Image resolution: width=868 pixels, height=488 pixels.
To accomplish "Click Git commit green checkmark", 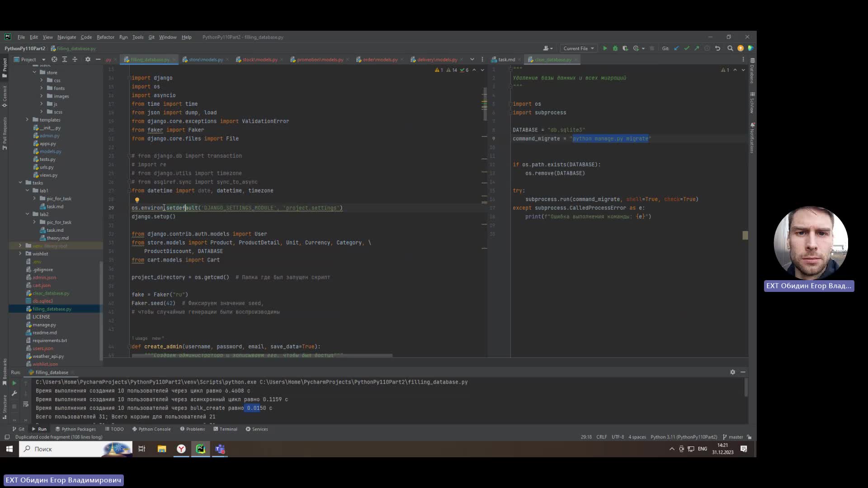I will [x=687, y=48].
